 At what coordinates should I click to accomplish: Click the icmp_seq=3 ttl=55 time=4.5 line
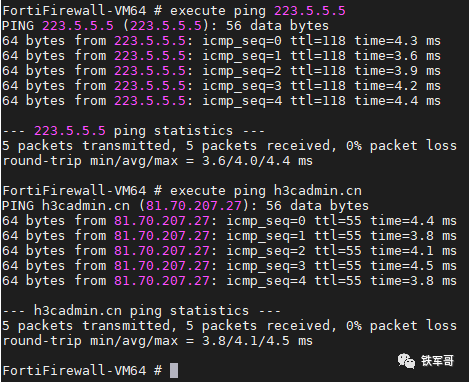229,266
